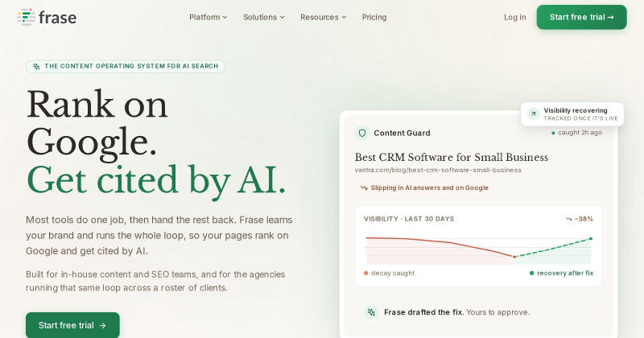Image resolution: width=644 pixels, height=338 pixels.
Task: Expand the Platform dropdown menu
Action: pyautogui.click(x=208, y=17)
